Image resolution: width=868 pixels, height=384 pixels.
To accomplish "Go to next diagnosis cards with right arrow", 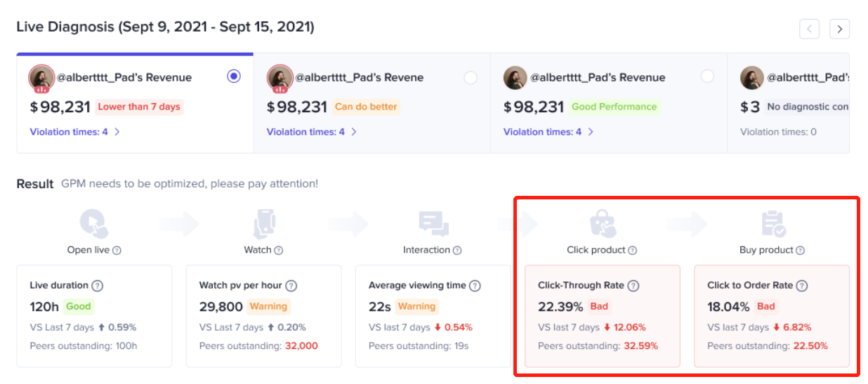I will (x=839, y=29).
